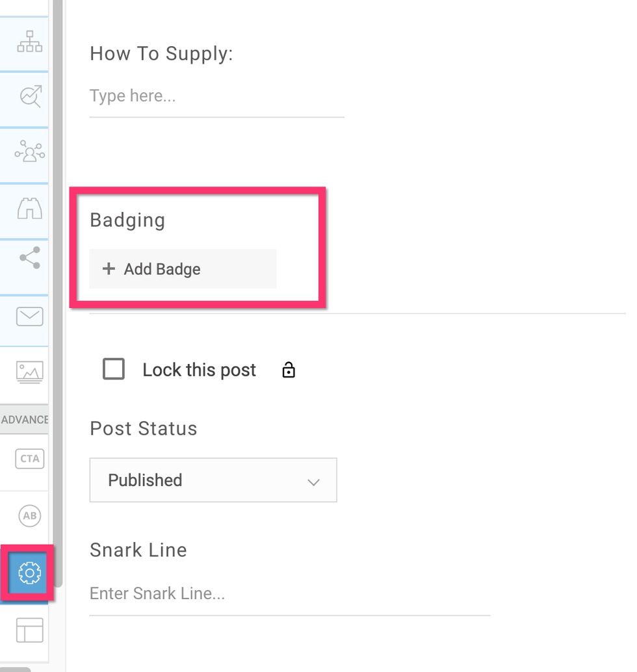Open the share icon in sidebar

30,258
